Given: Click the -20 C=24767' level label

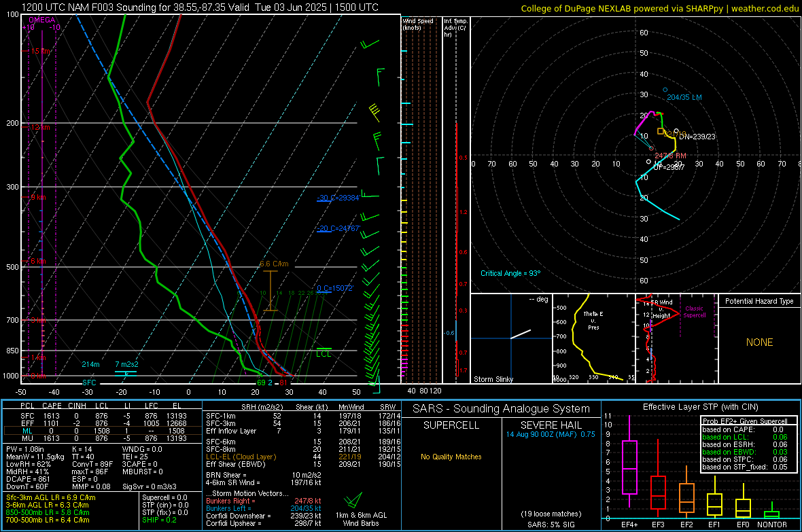Looking at the screenshot, I should (338, 229).
